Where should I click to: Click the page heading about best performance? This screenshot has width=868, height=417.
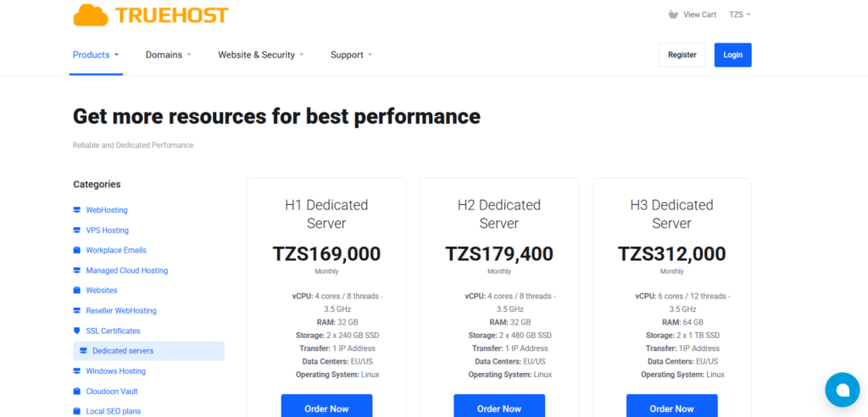277,116
